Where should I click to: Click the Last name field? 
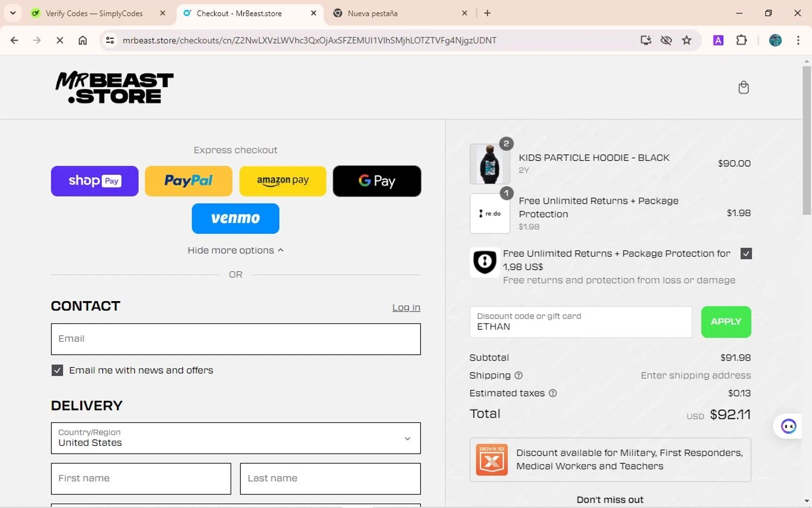[x=330, y=478]
